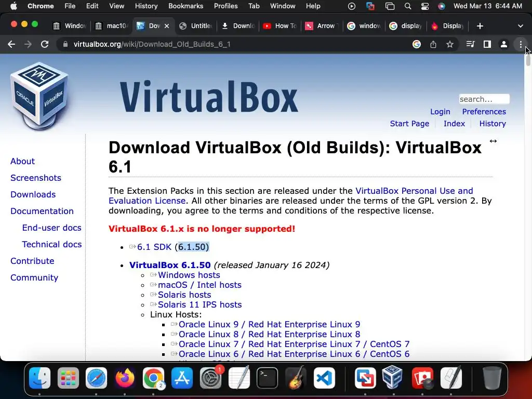Switch to the How To YouTube tab
The height and width of the screenshot is (399, 532).
coord(280,26)
